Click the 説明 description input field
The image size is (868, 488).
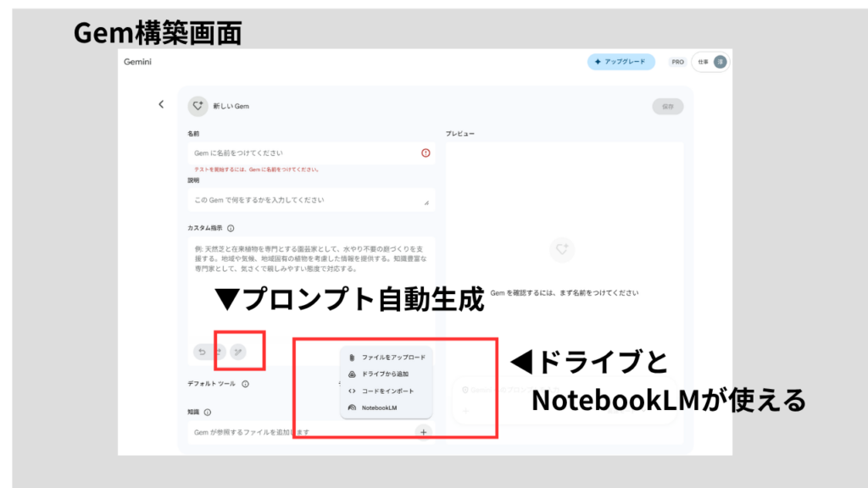[x=305, y=200]
